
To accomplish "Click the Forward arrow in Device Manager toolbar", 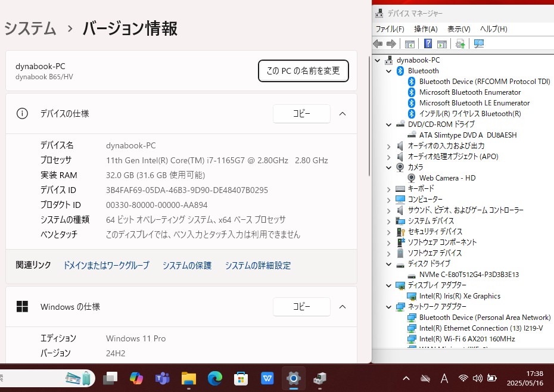I will click(x=391, y=44).
